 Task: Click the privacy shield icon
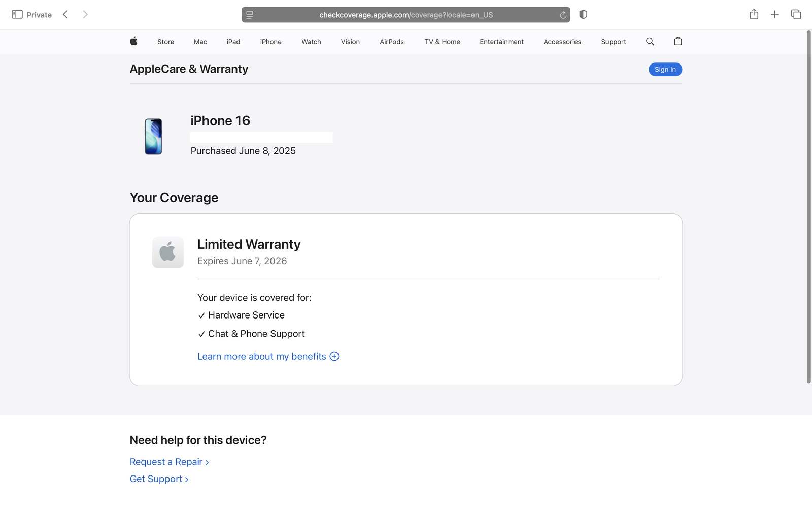[x=583, y=15]
